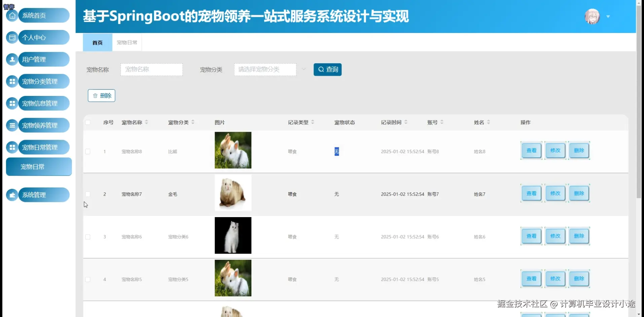Open the white cat picture in row 宠物名称6
Viewport: 644px width, 317px height.
[x=233, y=236]
